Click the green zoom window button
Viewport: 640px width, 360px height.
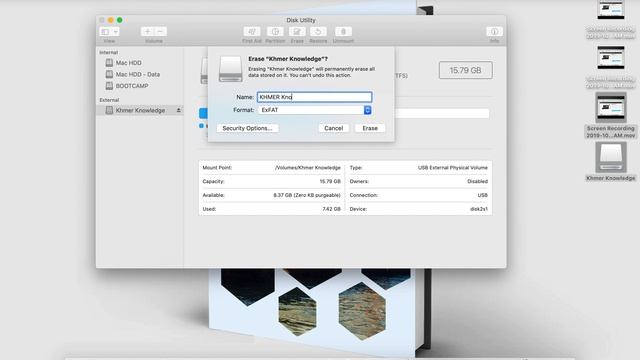pos(120,20)
